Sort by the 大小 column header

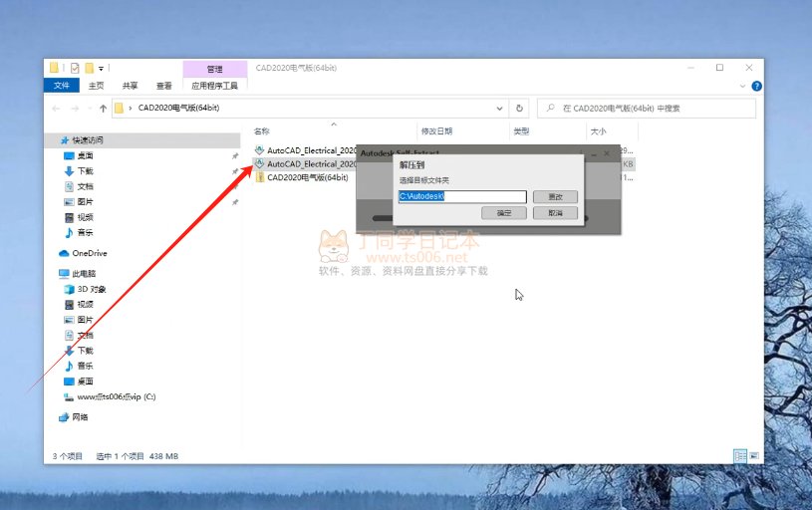coord(598,131)
